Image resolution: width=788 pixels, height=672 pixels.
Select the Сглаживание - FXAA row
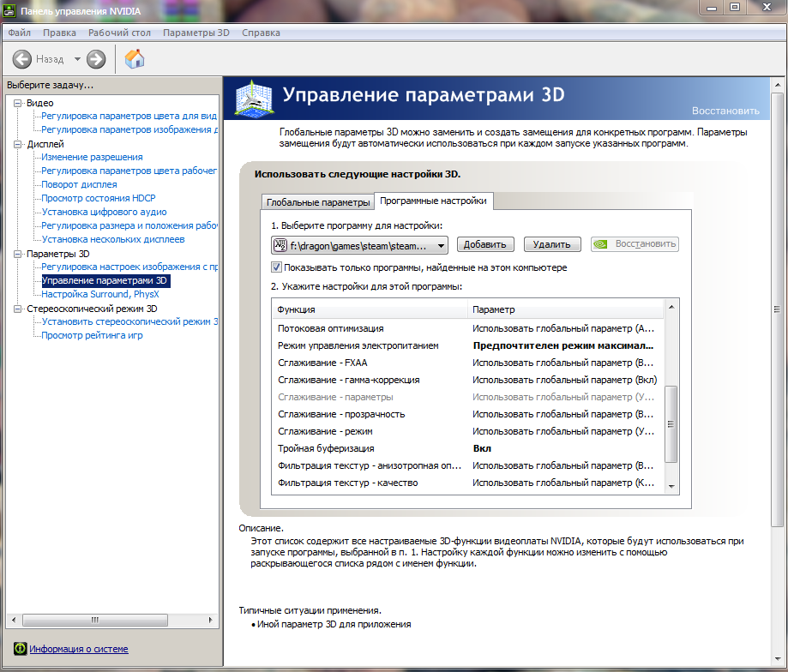467,363
